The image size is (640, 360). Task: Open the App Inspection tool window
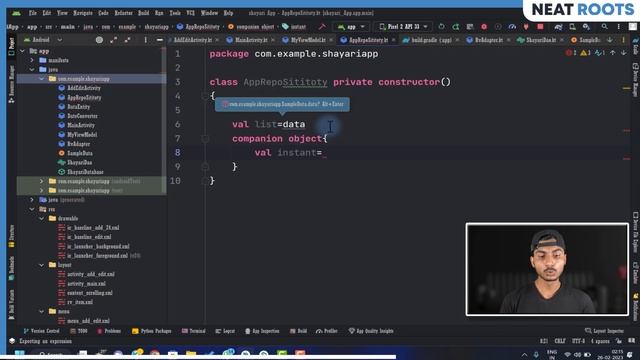pos(262,331)
